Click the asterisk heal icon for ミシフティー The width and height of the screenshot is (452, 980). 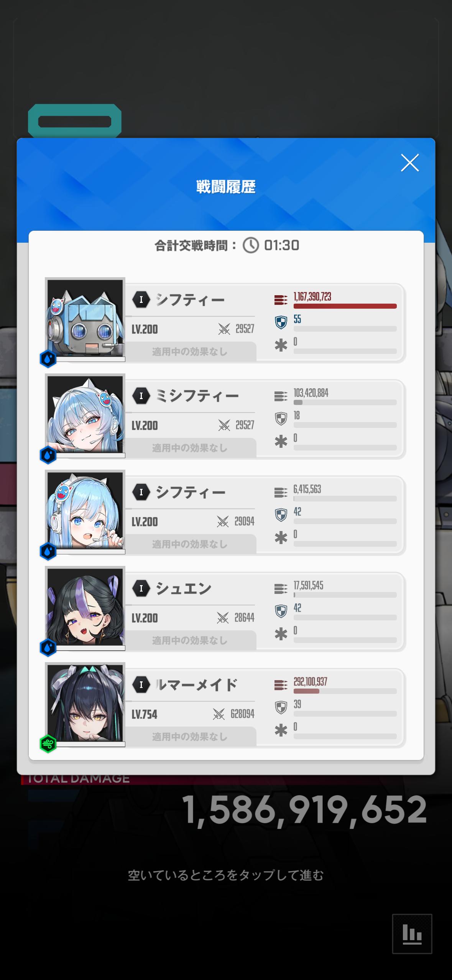click(x=281, y=442)
